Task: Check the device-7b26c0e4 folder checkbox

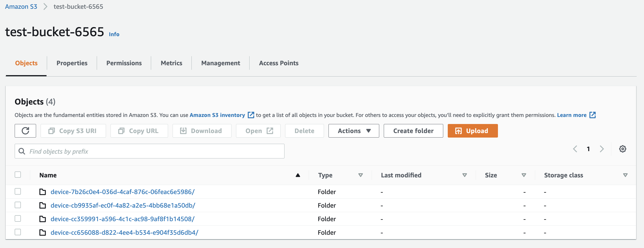Action: [18, 192]
